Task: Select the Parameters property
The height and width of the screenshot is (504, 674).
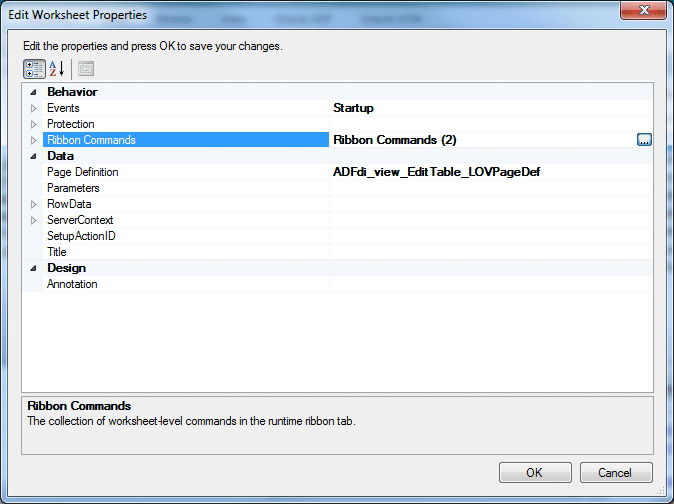Action: tap(186, 188)
